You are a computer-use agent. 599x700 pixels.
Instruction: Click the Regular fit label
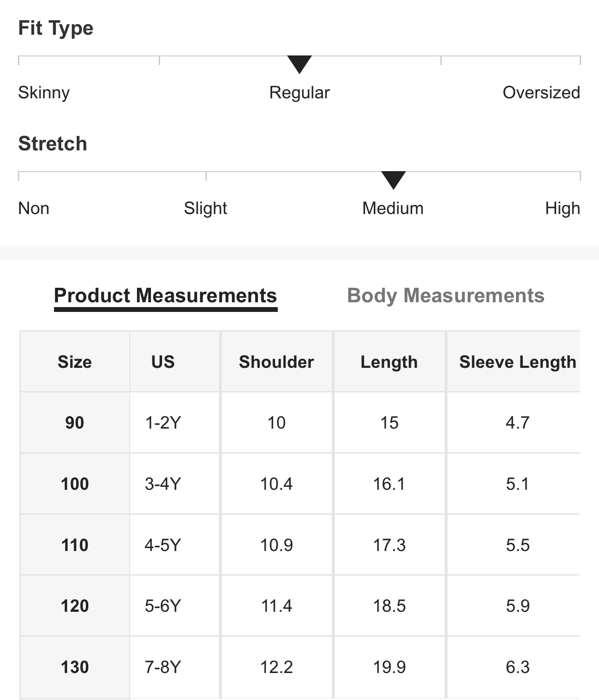(299, 93)
